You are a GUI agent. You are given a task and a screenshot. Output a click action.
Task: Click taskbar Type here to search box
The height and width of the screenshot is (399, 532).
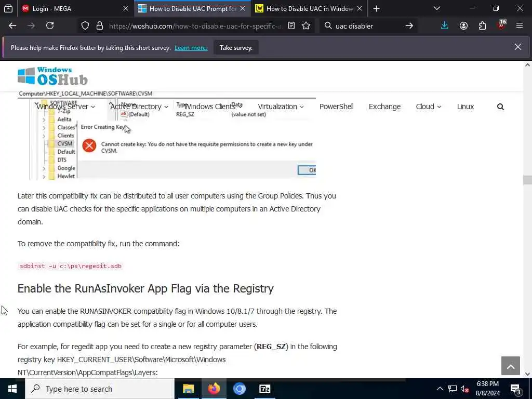point(100,389)
